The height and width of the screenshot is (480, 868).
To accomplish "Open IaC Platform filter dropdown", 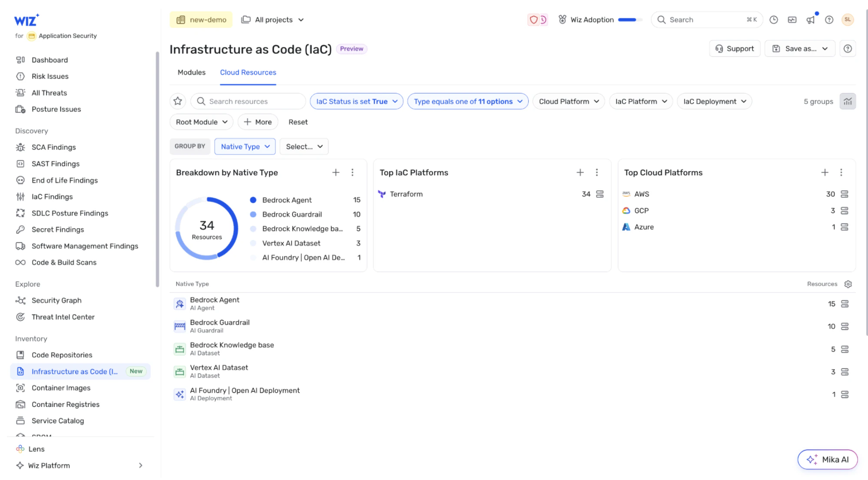I will [x=641, y=101].
